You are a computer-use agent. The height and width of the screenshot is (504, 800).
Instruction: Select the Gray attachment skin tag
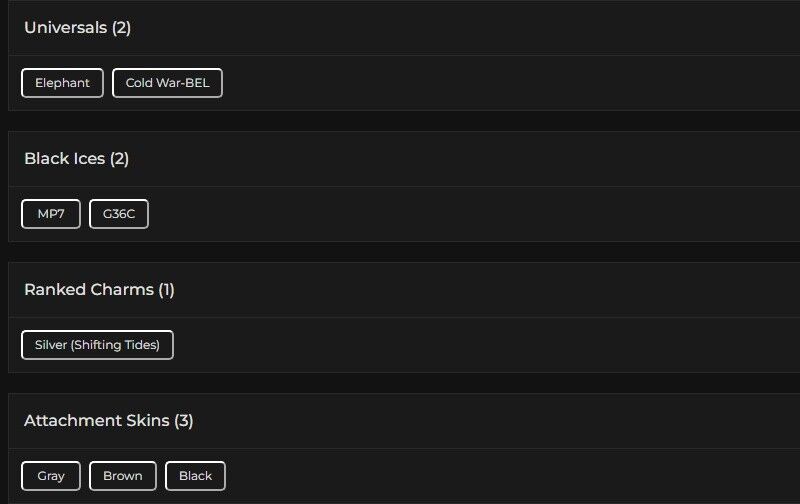51,476
